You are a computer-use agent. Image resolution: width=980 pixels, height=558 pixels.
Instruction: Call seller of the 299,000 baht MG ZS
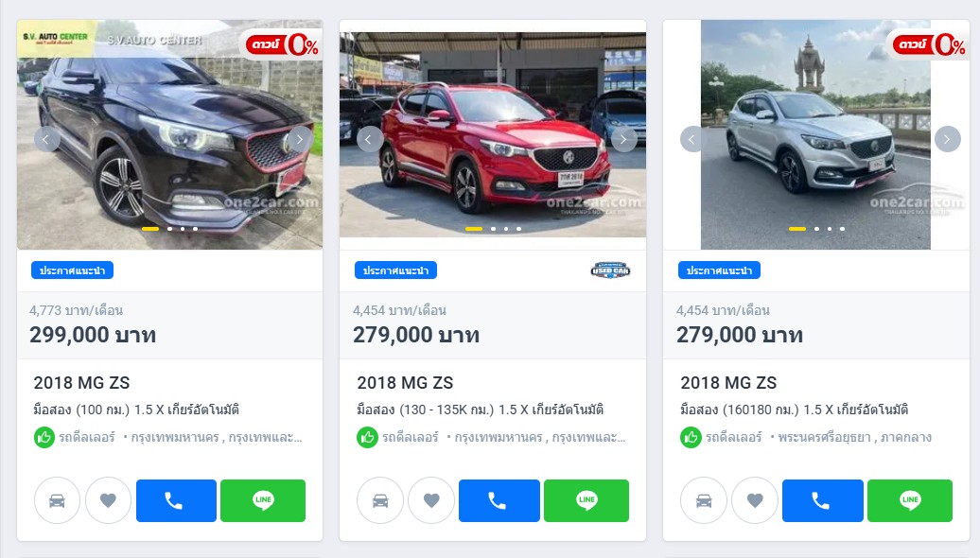pyautogui.click(x=176, y=500)
